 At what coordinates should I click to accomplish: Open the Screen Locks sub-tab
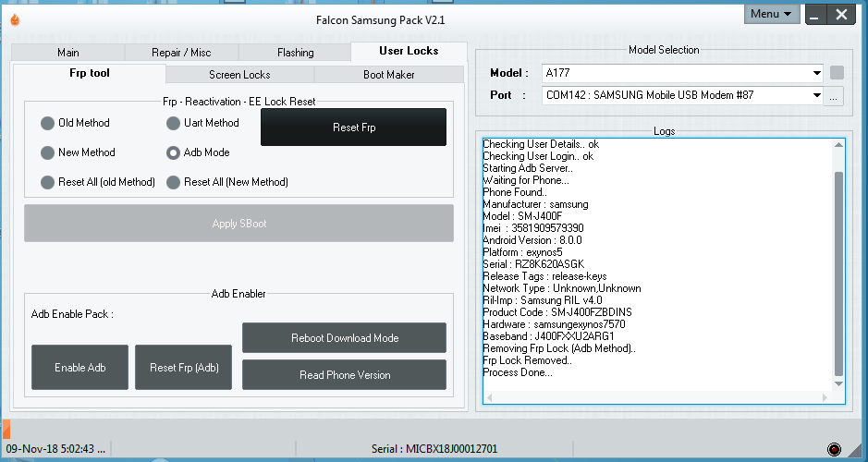point(239,75)
